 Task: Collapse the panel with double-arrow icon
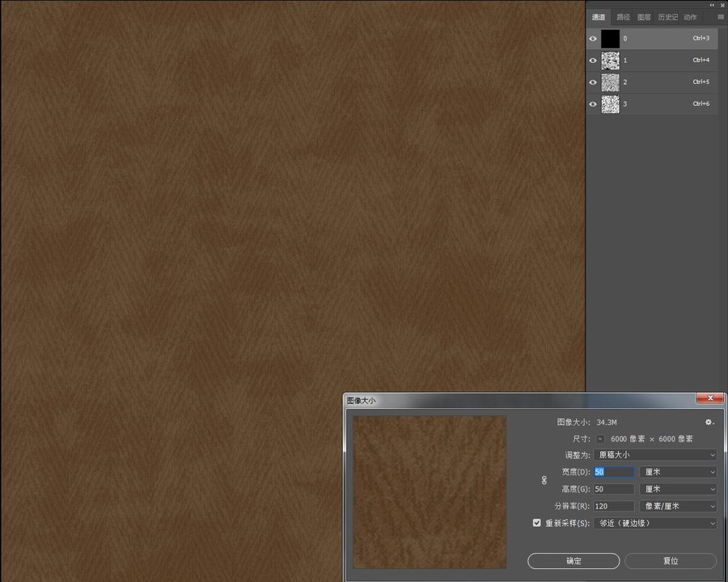(x=712, y=5)
